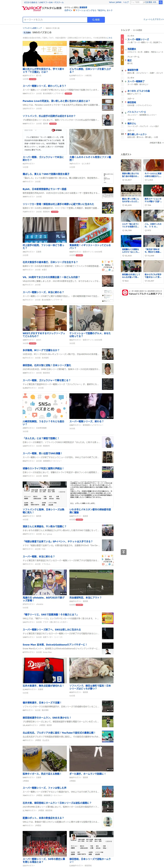Open headline Paradox Liveの阿波汰 article
The width and height of the screenshot is (164, 868).
(56, 101)
